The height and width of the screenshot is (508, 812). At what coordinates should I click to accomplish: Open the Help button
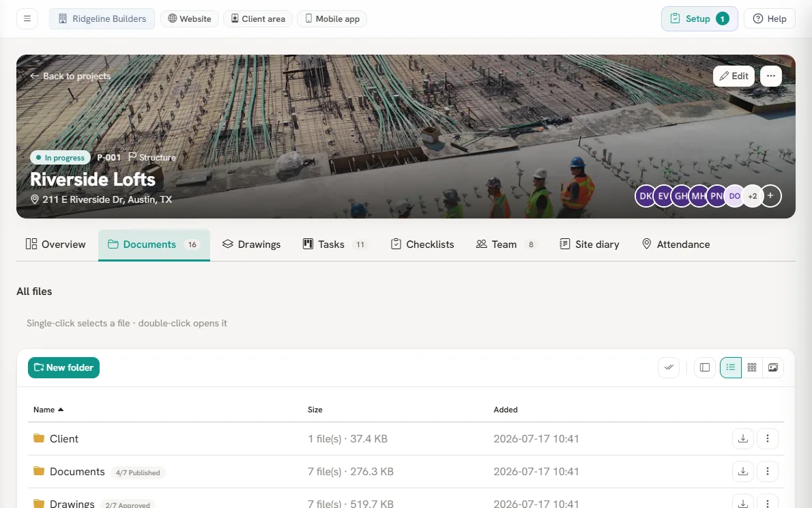click(x=770, y=18)
